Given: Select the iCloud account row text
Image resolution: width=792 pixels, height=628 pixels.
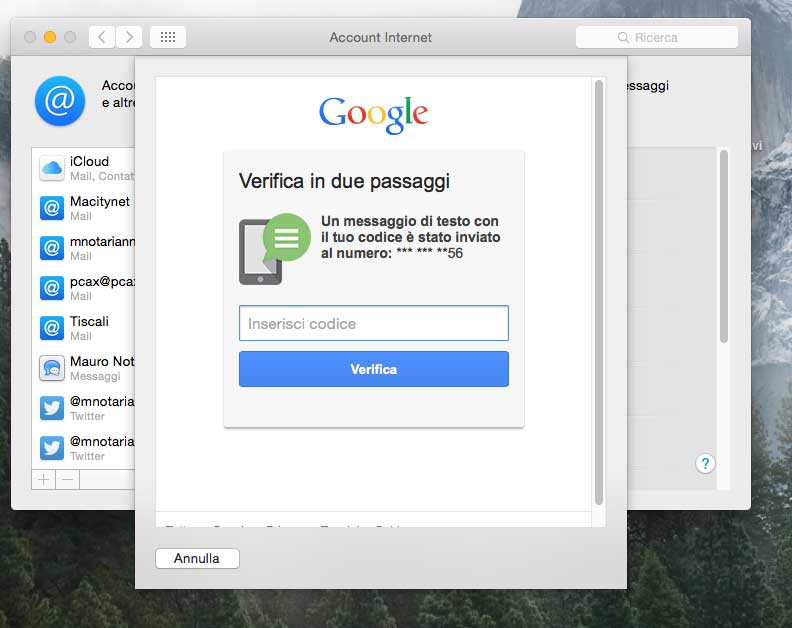Looking at the screenshot, I should click(102, 168).
